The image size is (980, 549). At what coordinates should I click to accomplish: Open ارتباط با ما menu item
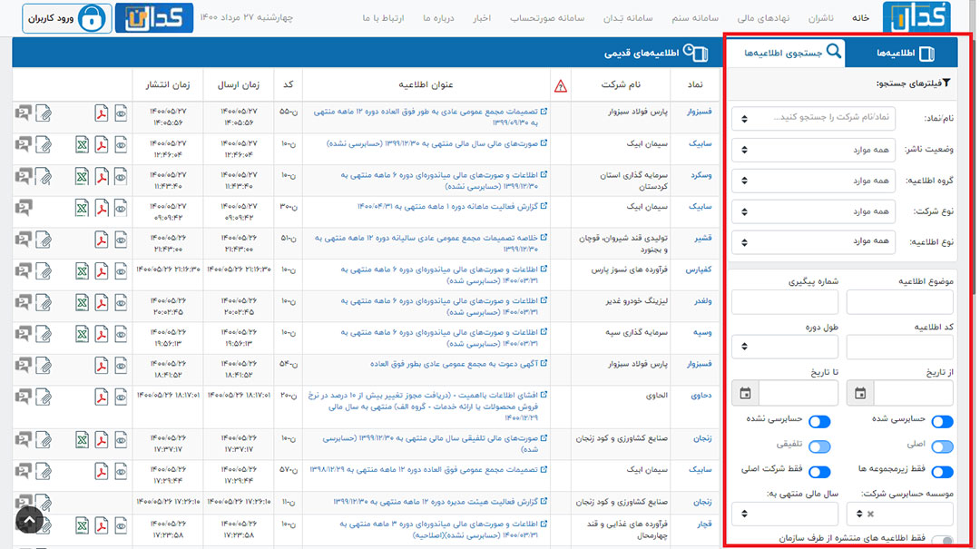(383, 18)
